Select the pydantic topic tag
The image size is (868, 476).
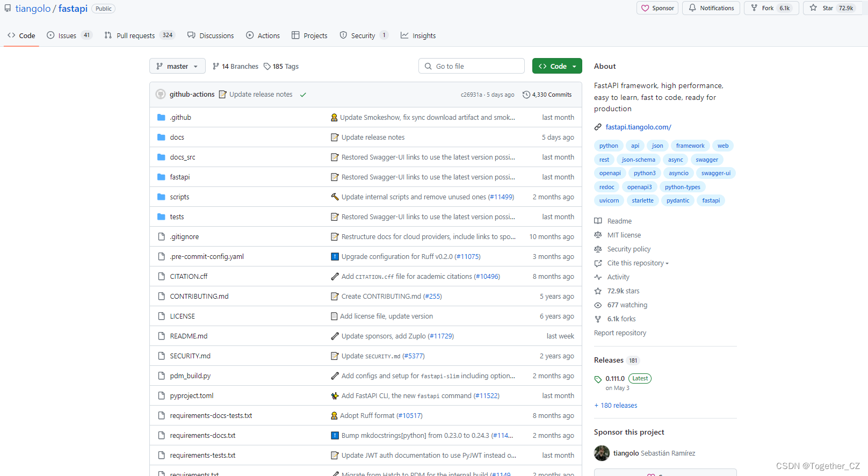pyautogui.click(x=678, y=200)
